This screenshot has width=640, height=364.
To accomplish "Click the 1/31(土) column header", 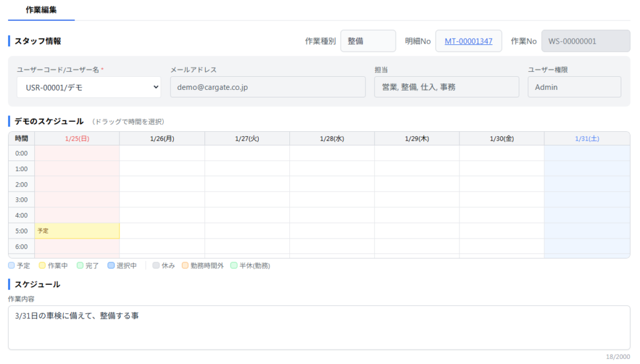I will (586, 139).
